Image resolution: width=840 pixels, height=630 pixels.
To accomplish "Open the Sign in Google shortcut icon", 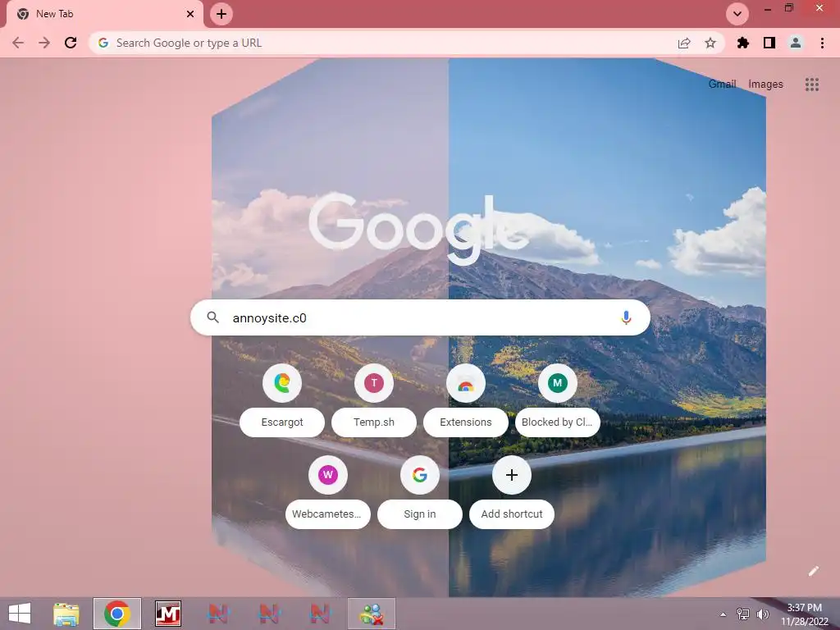I will coord(420,475).
